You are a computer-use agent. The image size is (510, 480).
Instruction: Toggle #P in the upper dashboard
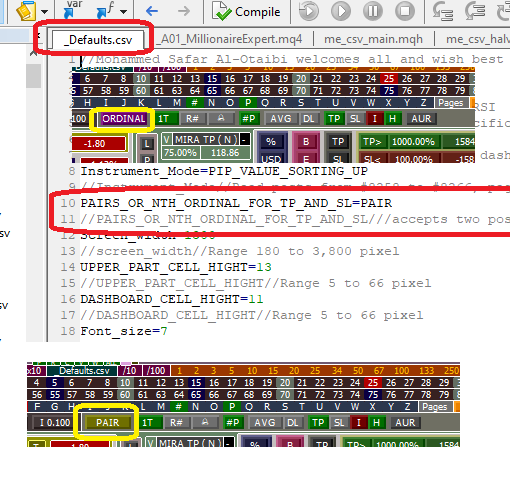coord(249,119)
